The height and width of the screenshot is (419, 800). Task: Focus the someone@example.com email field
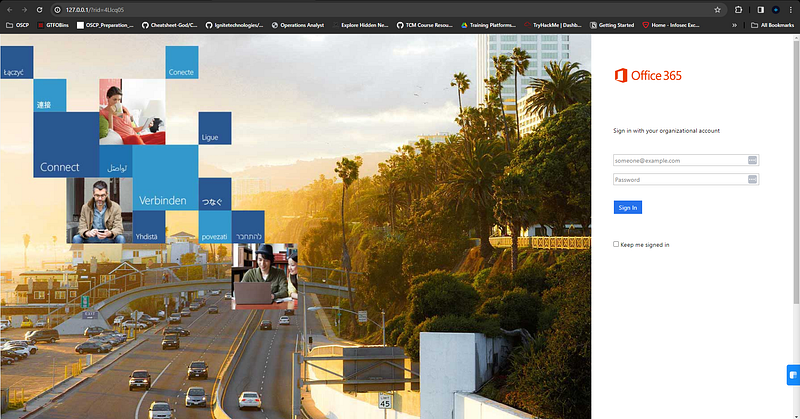pos(680,160)
